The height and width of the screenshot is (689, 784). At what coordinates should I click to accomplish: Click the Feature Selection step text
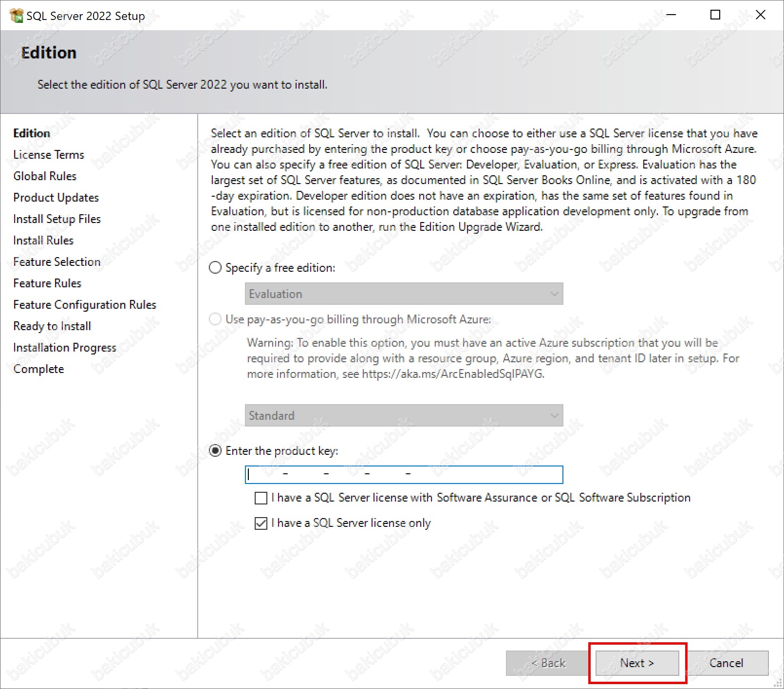click(57, 262)
